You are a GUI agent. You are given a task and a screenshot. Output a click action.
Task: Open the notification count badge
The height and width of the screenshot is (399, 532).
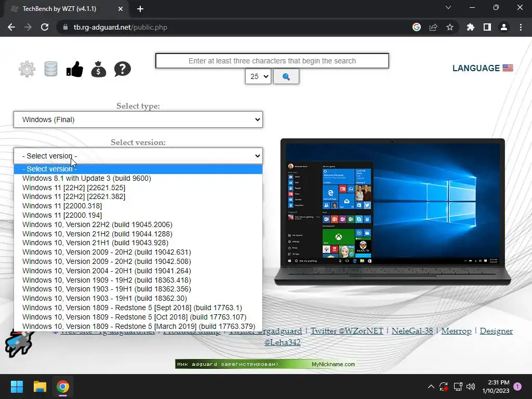[517, 387]
